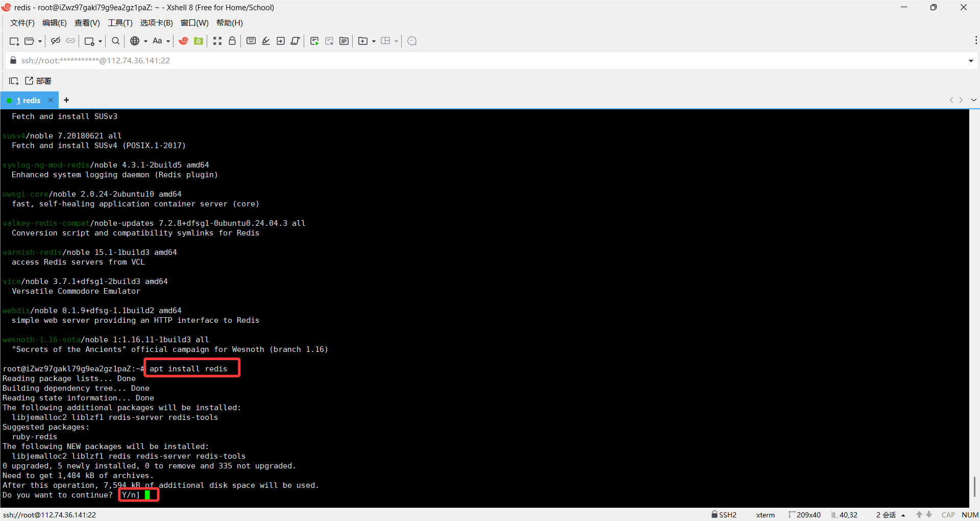This screenshot has width=980, height=521.
Task: Open a session using the folder icon
Action: click(30, 41)
